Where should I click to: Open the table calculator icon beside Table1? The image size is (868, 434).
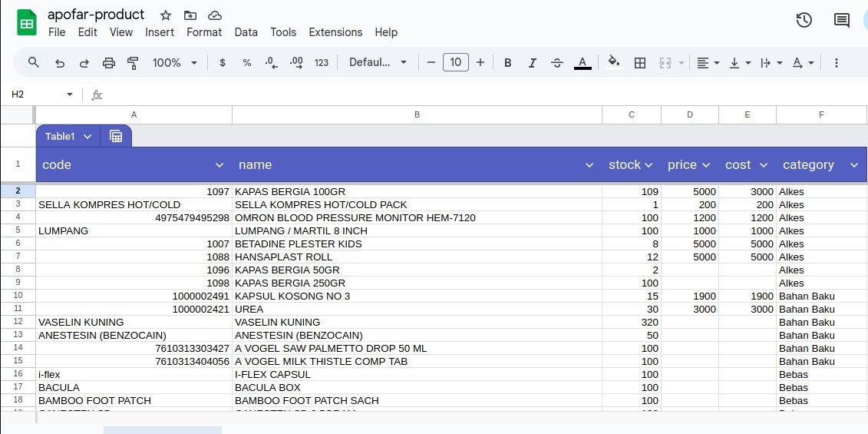coord(116,136)
